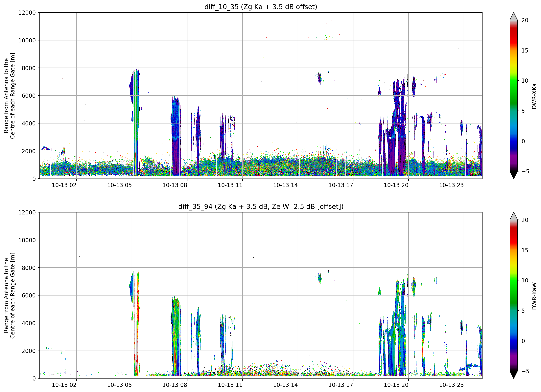This screenshot has height=392, width=541.
Task: Select the 10-13 05 tick in diff_35_94 plot
Action: [120, 385]
